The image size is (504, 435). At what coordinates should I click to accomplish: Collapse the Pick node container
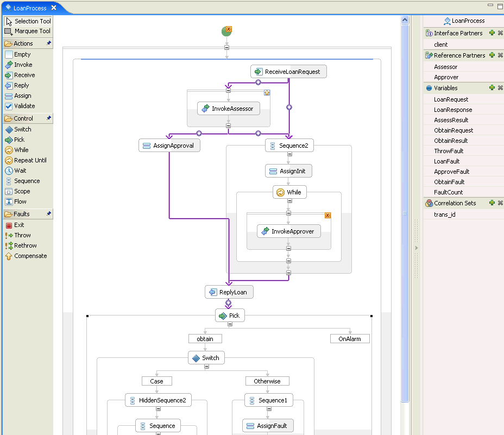pos(230,324)
